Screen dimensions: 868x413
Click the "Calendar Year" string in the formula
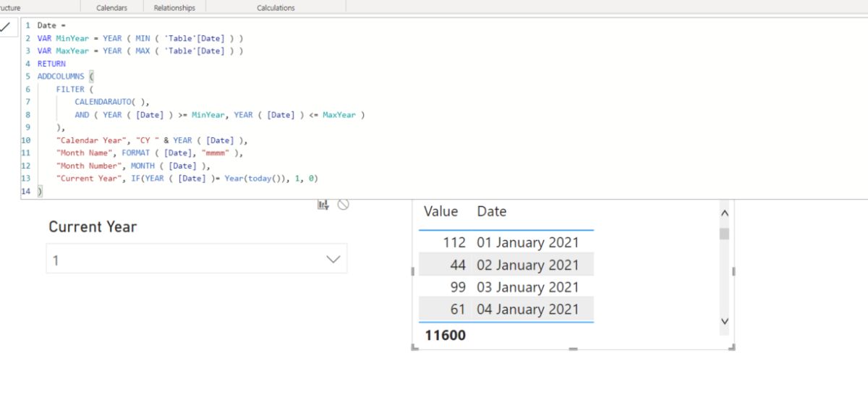[93, 140]
